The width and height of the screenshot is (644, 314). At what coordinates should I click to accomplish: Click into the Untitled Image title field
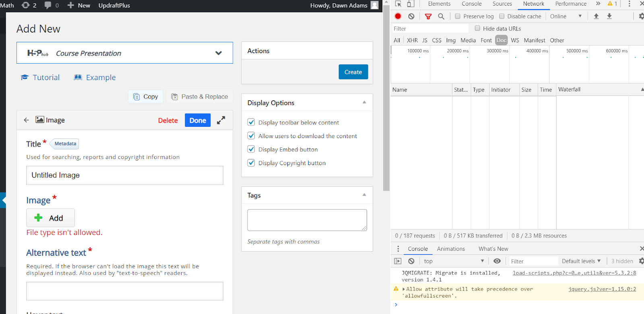tap(125, 175)
